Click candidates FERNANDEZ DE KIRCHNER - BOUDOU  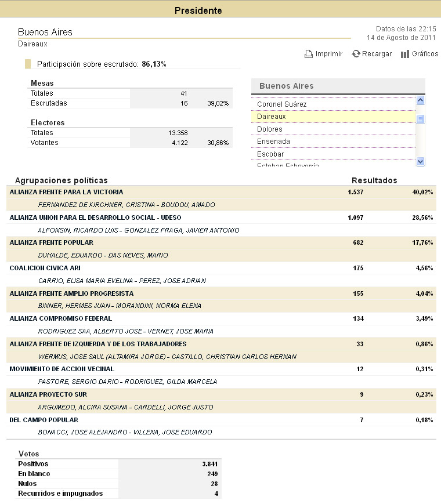point(126,205)
